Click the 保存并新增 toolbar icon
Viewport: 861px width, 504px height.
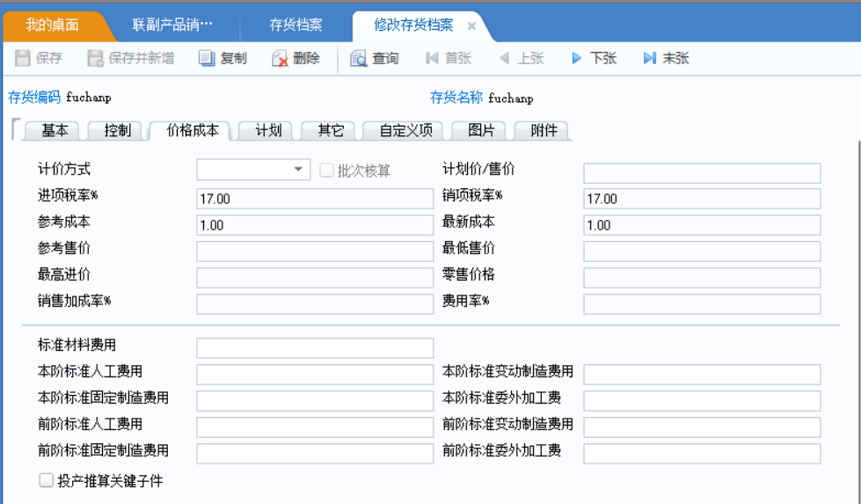click(x=96, y=58)
